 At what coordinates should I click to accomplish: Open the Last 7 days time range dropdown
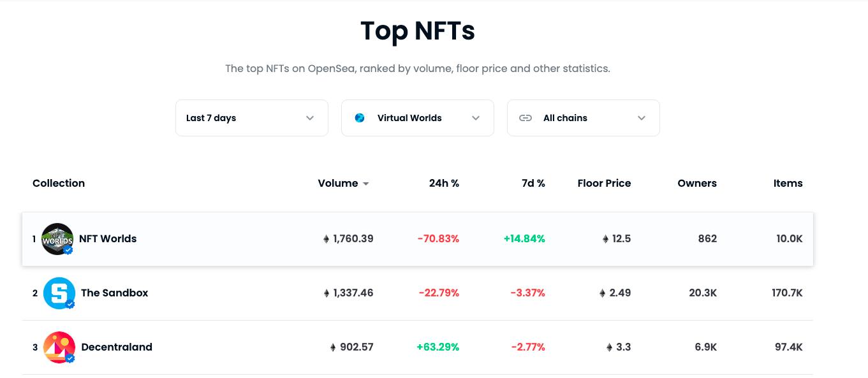click(251, 118)
